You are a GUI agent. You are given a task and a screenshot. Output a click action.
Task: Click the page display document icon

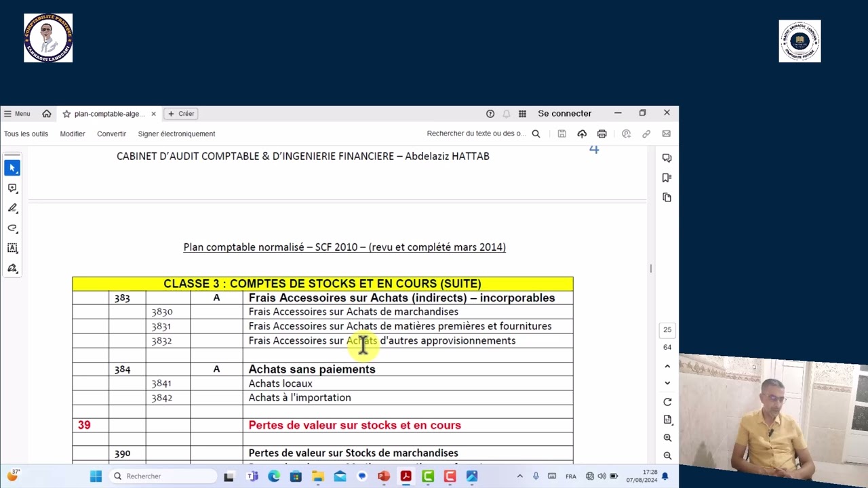point(667,420)
